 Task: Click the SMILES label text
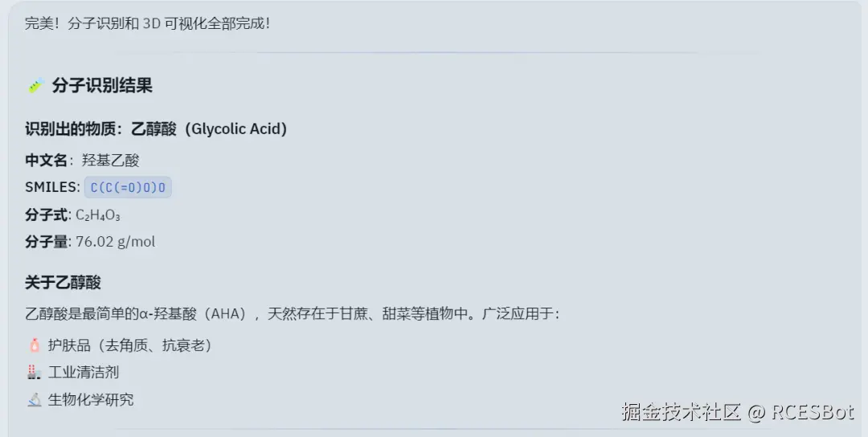(x=52, y=187)
